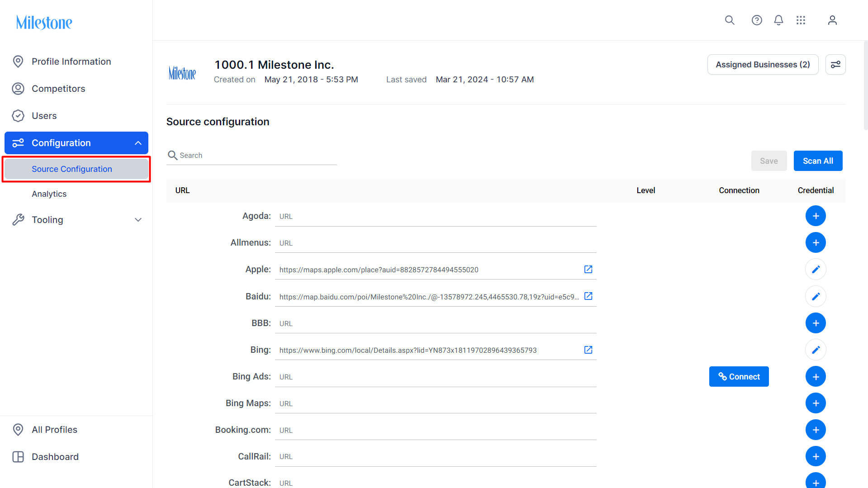Go to Profile Information
Screen dimensions: 868x488
[x=76, y=62]
